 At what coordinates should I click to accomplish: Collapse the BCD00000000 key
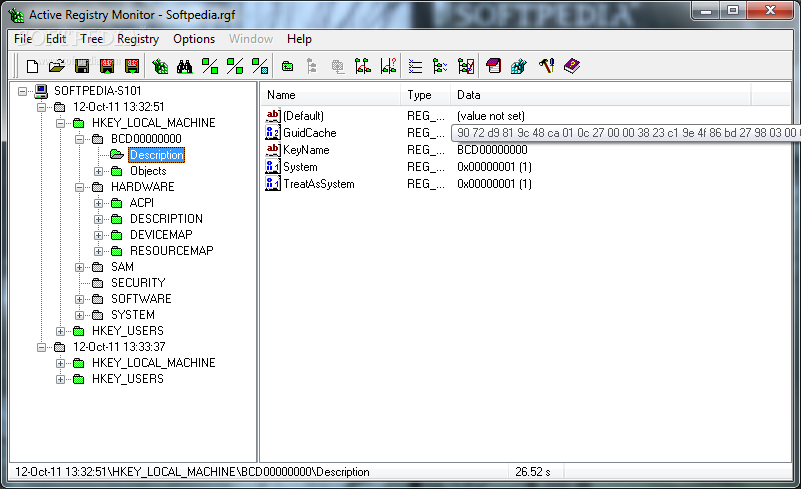click(79, 139)
